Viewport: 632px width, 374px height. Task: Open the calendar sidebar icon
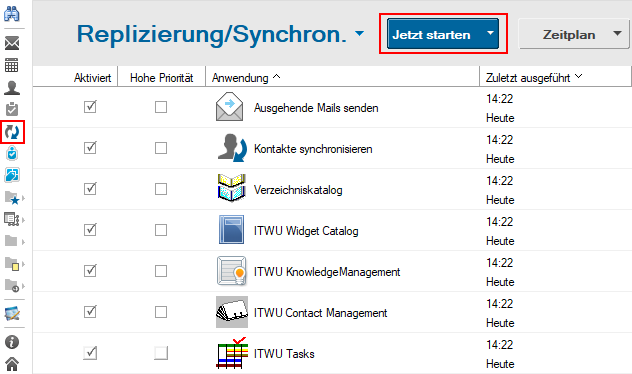coord(11,65)
